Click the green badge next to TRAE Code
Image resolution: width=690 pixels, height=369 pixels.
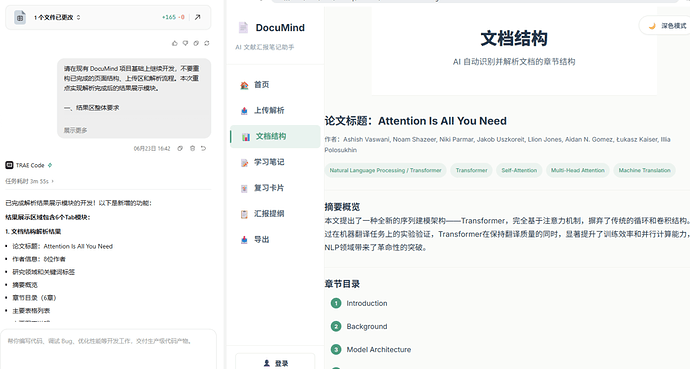click(x=50, y=165)
